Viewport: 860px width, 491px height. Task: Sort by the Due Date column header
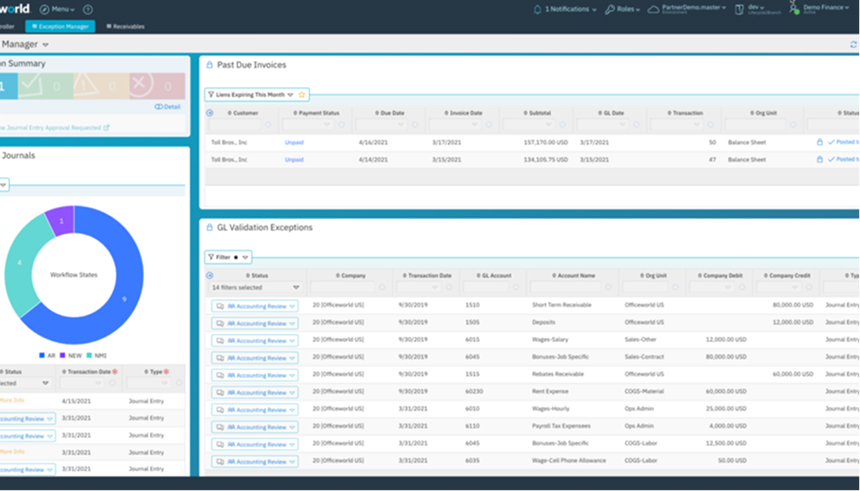[390, 113]
